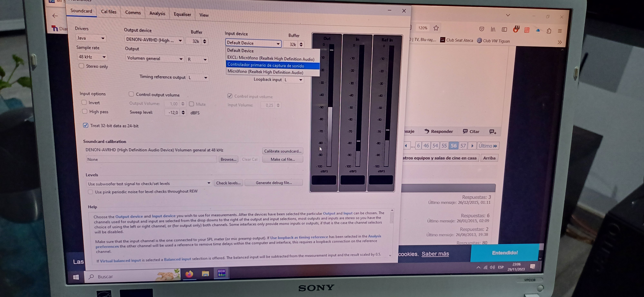Toggle Firefox sidebar icon
The width and height of the screenshot is (644, 297).
click(504, 29)
